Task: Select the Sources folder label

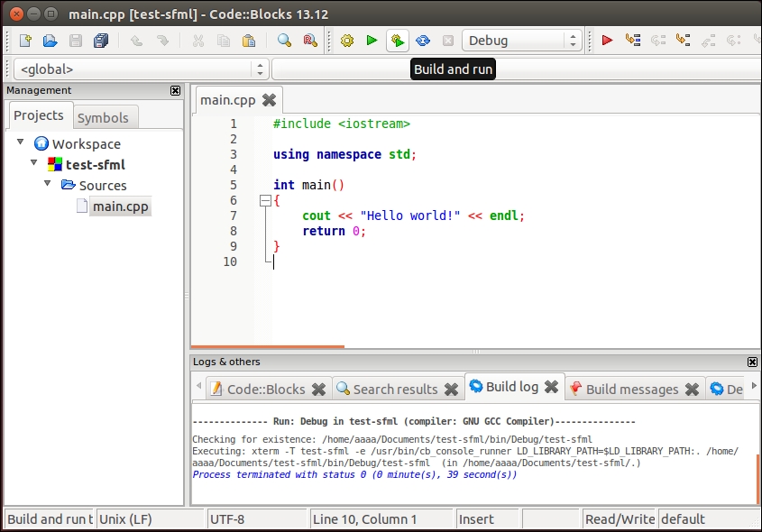Action: (x=103, y=186)
